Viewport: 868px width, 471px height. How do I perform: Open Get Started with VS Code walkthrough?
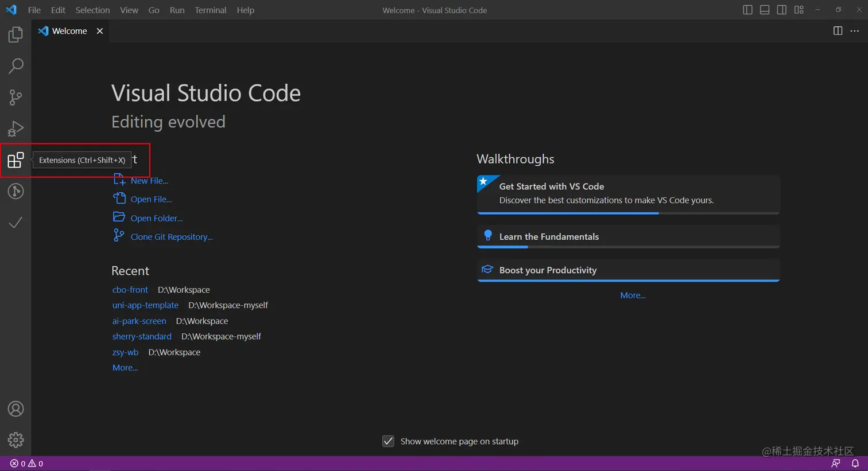(628, 194)
